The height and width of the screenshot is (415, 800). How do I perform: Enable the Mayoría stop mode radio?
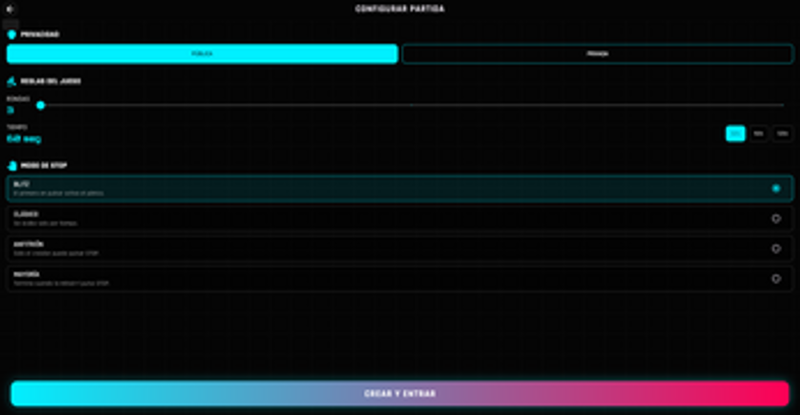point(776,279)
